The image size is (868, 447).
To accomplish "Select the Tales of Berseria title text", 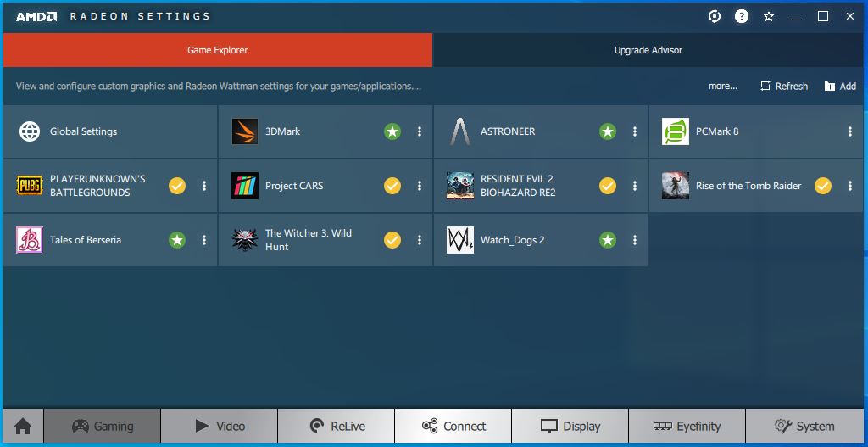I will pyautogui.click(x=86, y=240).
